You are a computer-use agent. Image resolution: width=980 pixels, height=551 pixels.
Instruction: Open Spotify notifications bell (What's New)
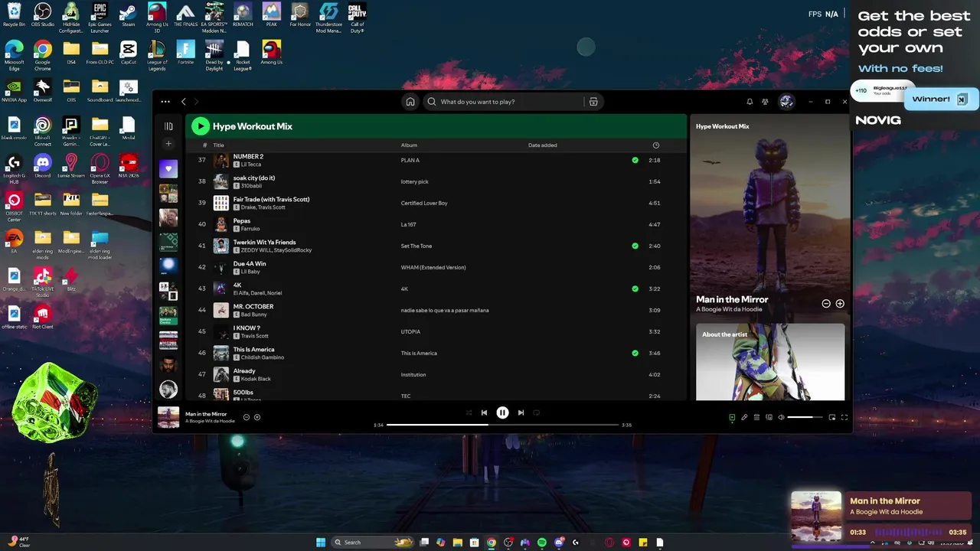click(x=750, y=102)
